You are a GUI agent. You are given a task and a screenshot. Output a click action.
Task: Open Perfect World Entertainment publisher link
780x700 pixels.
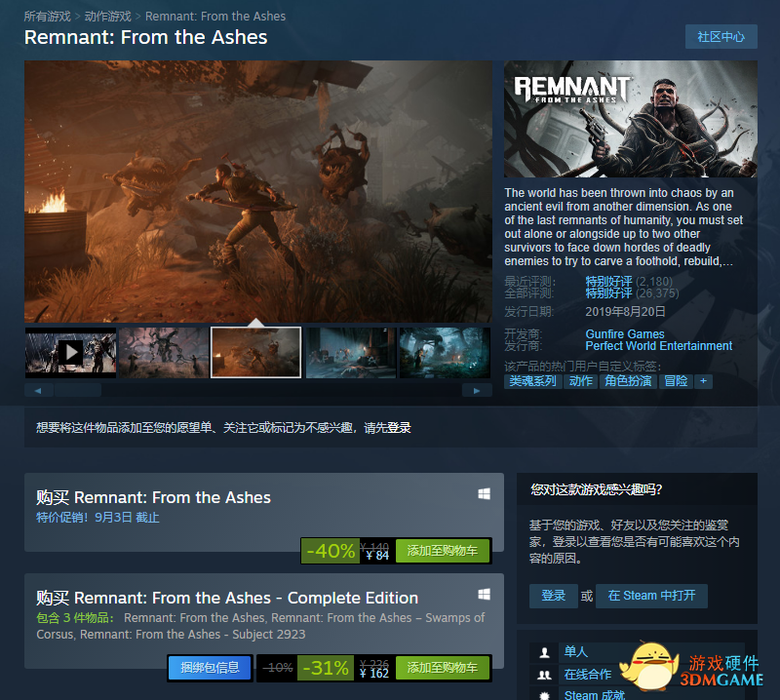[659, 346]
